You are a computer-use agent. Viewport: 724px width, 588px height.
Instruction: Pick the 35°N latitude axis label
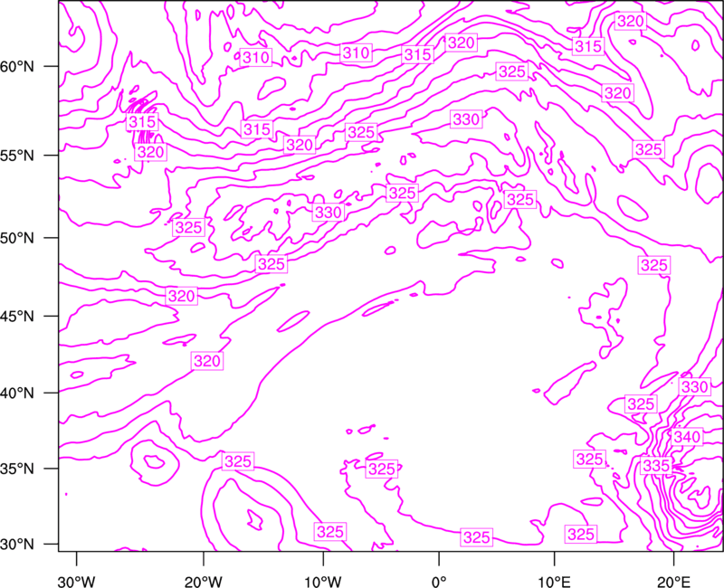17,469
